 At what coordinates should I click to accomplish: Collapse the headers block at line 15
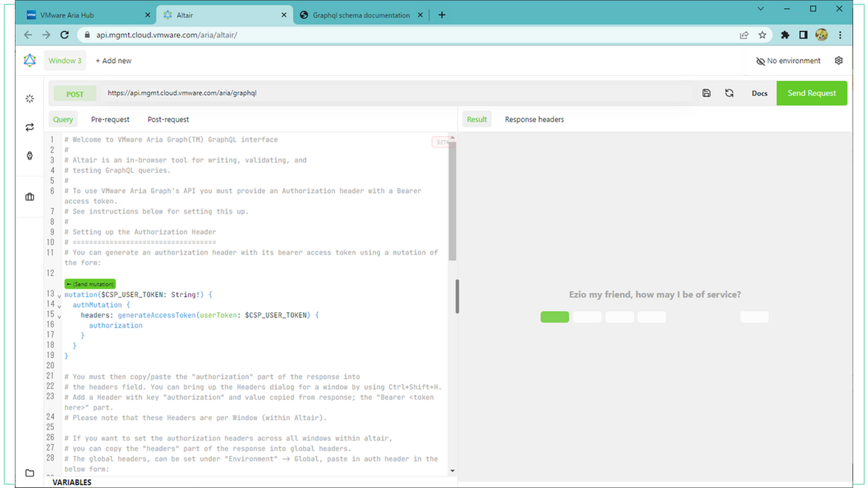click(59, 316)
